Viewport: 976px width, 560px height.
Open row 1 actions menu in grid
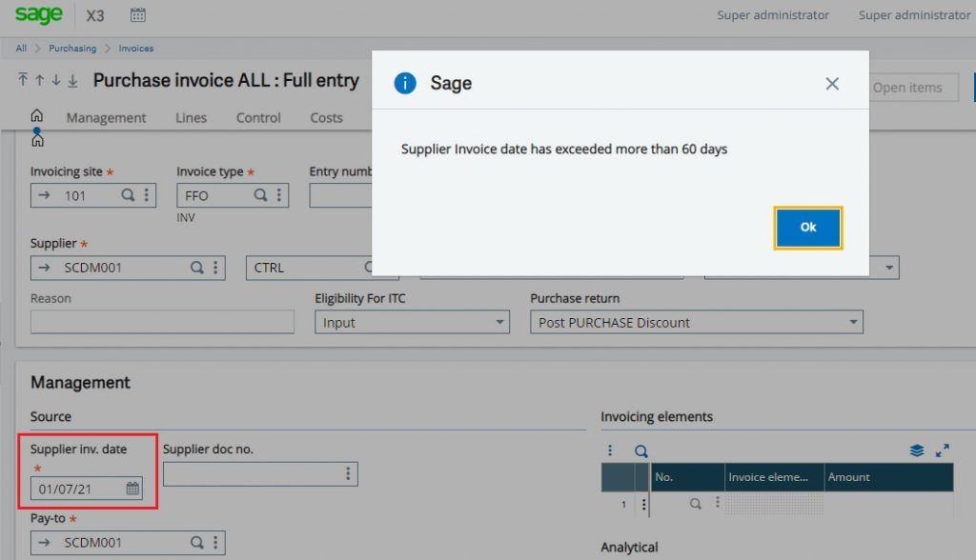[643, 504]
